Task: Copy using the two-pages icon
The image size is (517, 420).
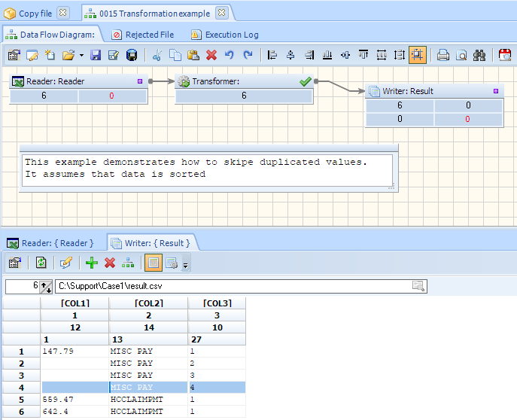Action: tap(175, 55)
